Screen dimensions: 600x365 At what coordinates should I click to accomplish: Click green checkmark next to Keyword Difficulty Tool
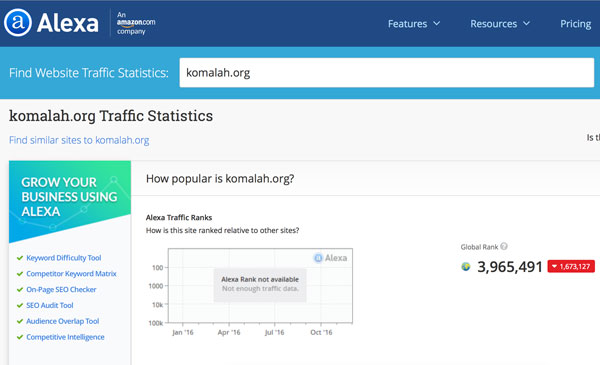[20, 258]
